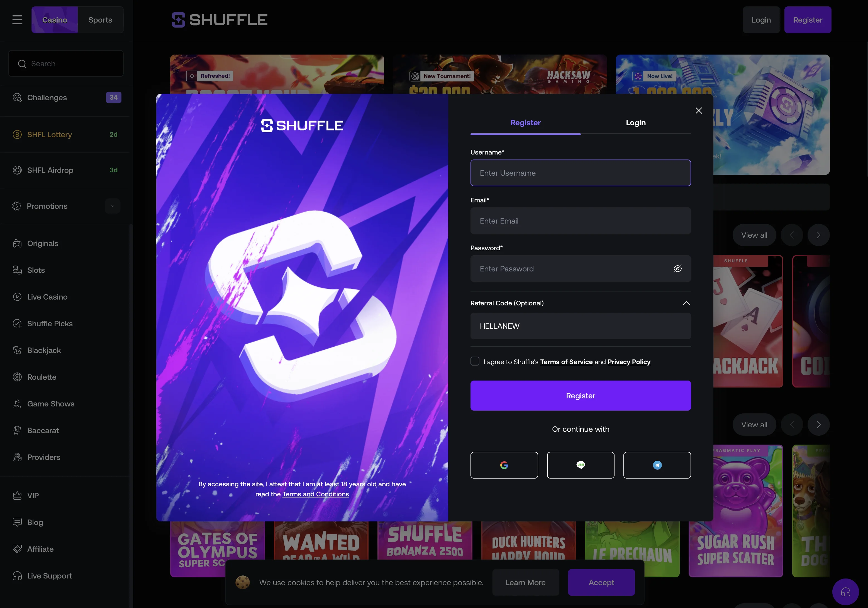Click the Baccarat icon
This screenshot has width=868, height=608.
click(17, 430)
